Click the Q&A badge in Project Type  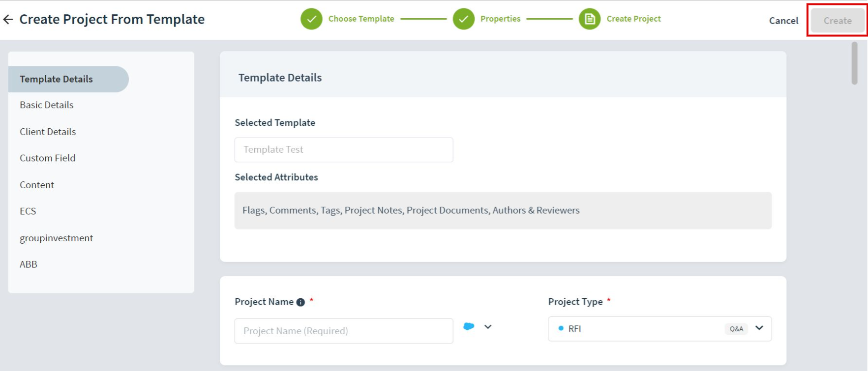coord(736,329)
